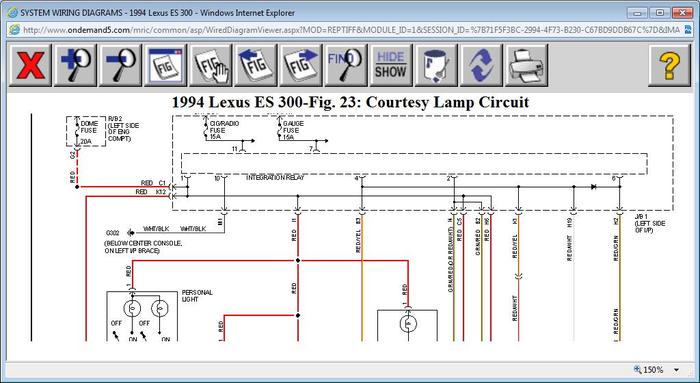Viewport: 700px width, 383px height.
Task: Click the diagram title Courtesy Lamp Circuit
Action: (350, 102)
